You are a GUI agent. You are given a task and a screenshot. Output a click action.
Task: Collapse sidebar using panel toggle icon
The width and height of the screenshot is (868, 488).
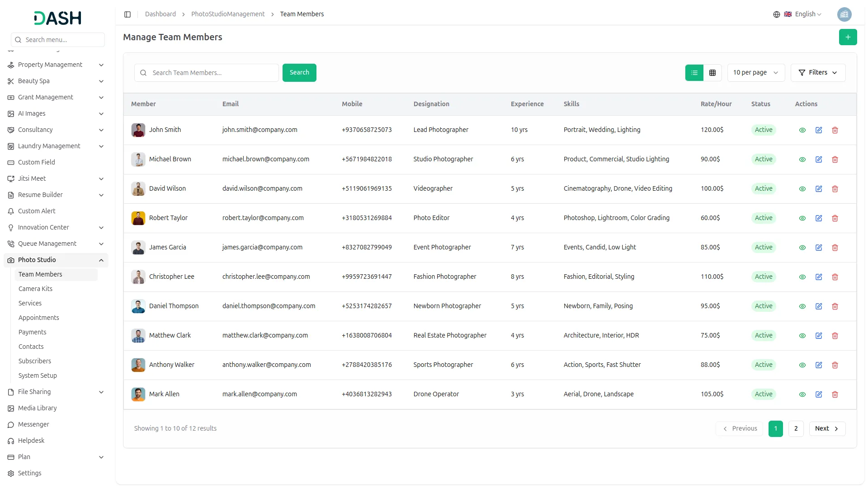[127, 14]
